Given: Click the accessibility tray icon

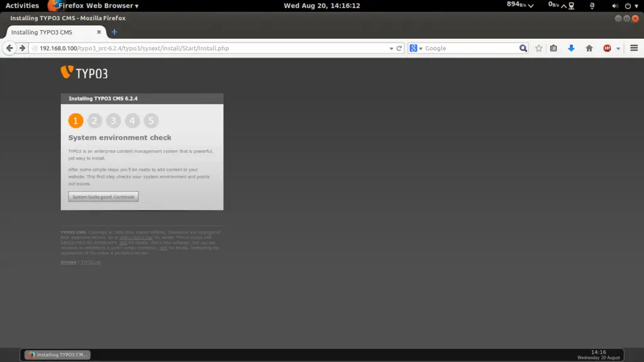Looking at the screenshot, I should point(592,6).
